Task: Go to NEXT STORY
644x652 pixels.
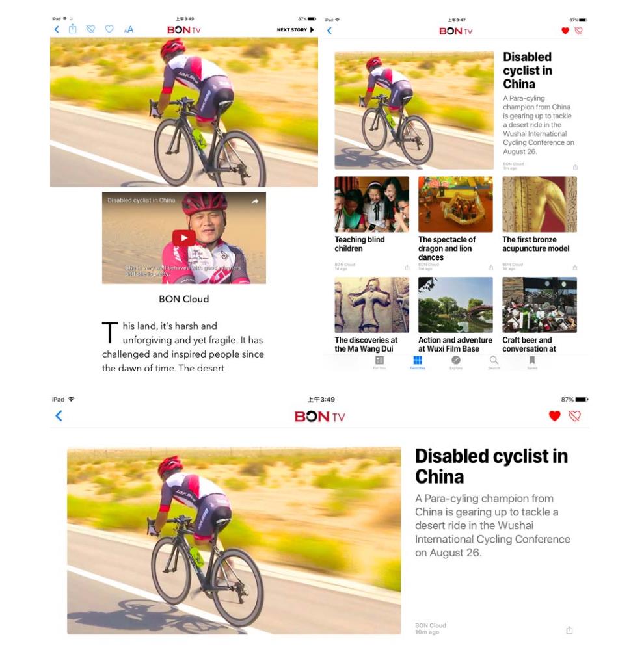Action: 295,29
